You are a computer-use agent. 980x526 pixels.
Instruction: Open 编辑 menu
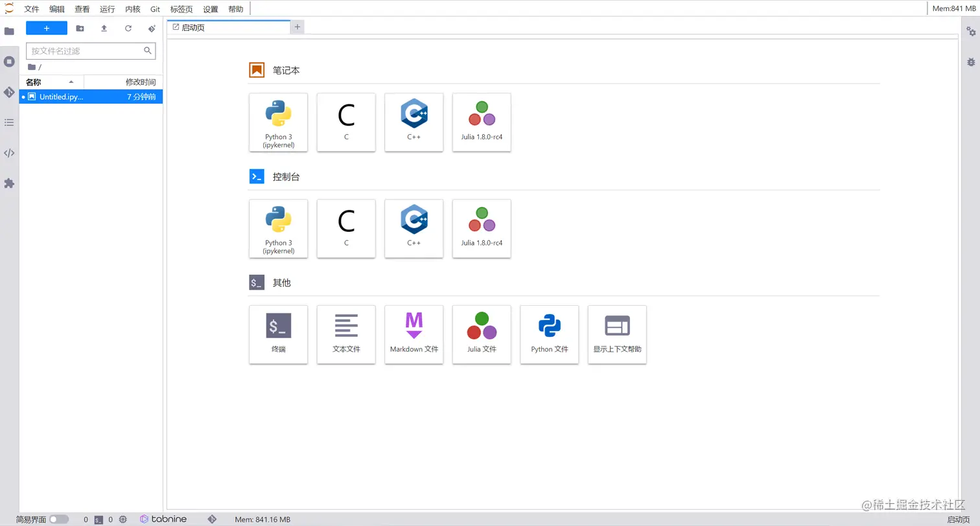pyautogui.click(x=57, y=9)
